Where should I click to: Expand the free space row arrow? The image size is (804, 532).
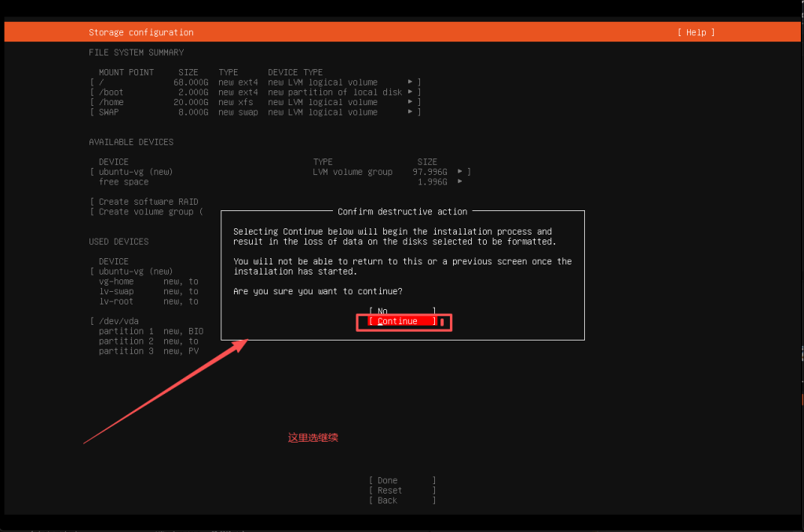460,182
